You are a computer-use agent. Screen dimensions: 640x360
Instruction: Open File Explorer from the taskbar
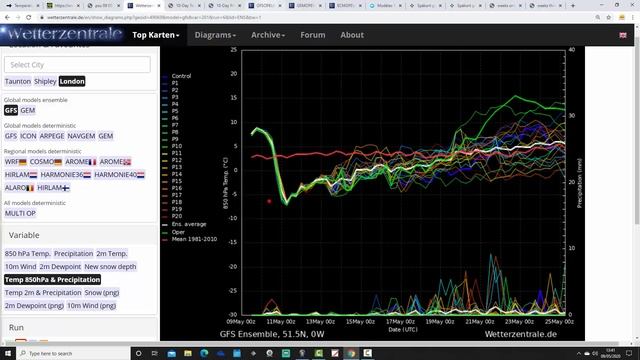(x=188, y=353)
